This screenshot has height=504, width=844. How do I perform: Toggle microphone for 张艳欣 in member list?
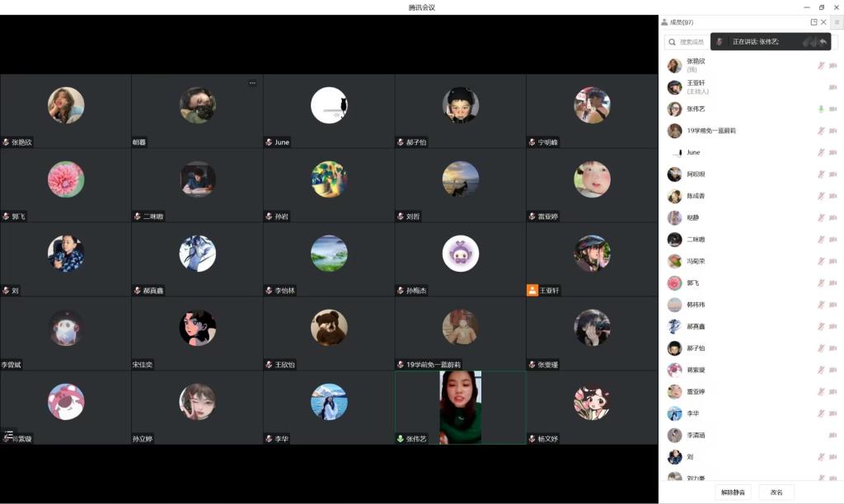(821, 65)
